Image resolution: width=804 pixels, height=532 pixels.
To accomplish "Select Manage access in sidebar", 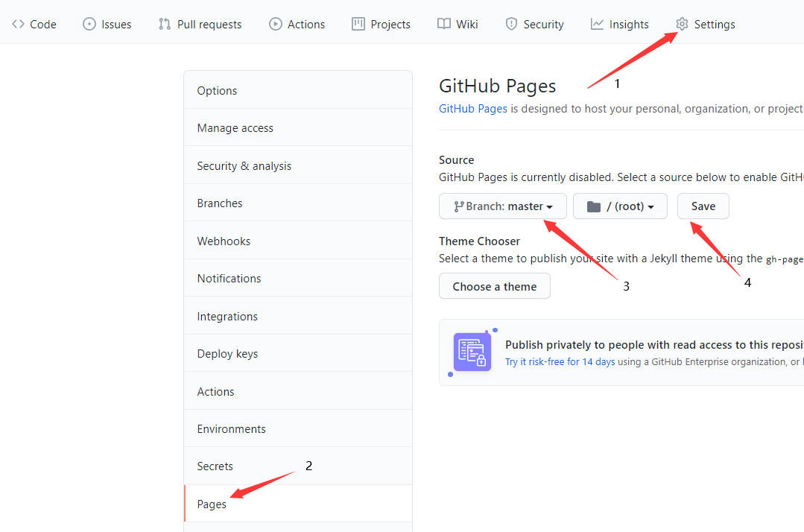I will 298,127.
